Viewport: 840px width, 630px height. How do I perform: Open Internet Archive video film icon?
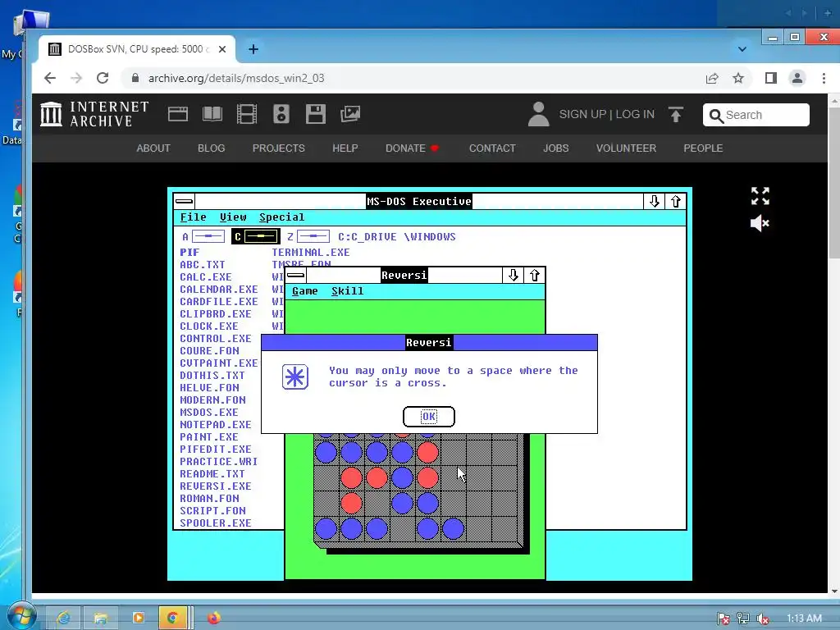[x=246, y=114]
